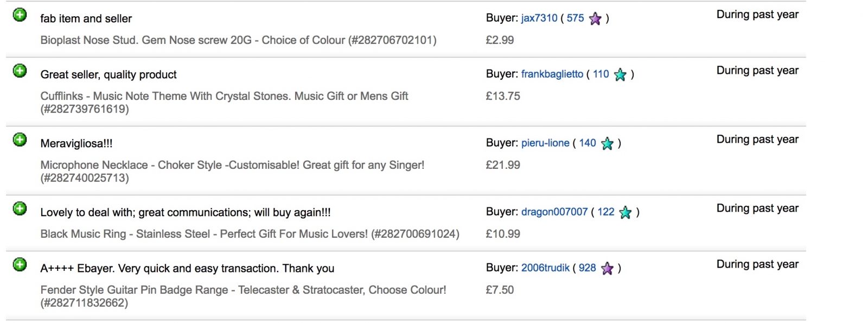Viewport: 868px width, 323px height.
Task: Open dragon007007 buyer profile
Action: (554, 212)
